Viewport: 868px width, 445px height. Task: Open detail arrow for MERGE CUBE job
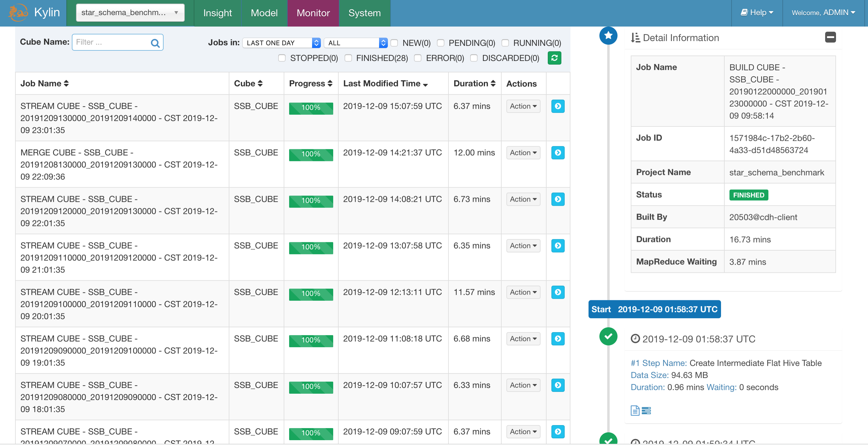point(558,153)
